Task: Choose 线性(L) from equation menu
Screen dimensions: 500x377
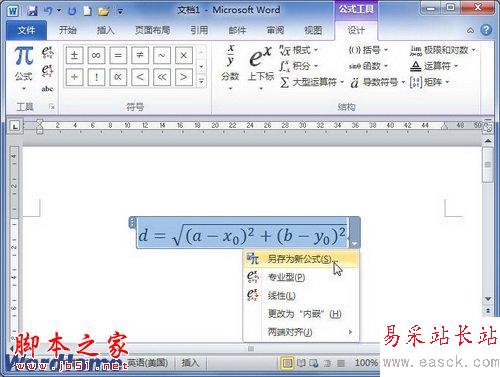Action: pos(301,295)
